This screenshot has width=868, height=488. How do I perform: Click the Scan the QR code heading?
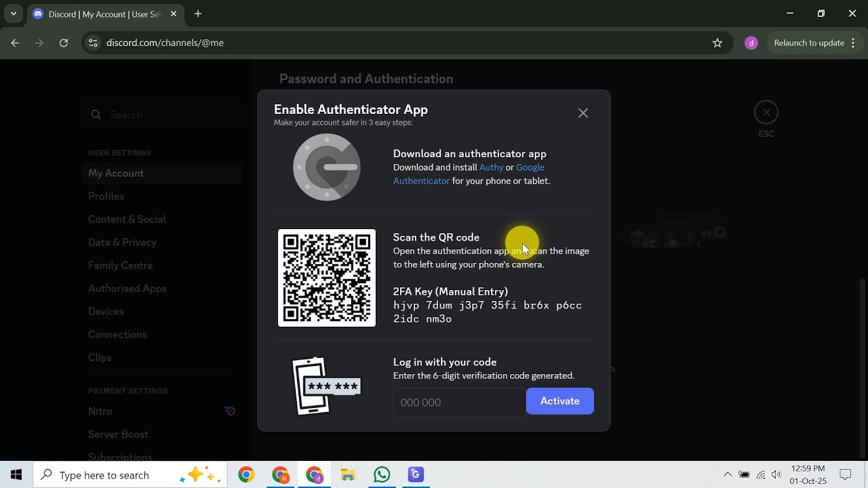tap(436, 237)
